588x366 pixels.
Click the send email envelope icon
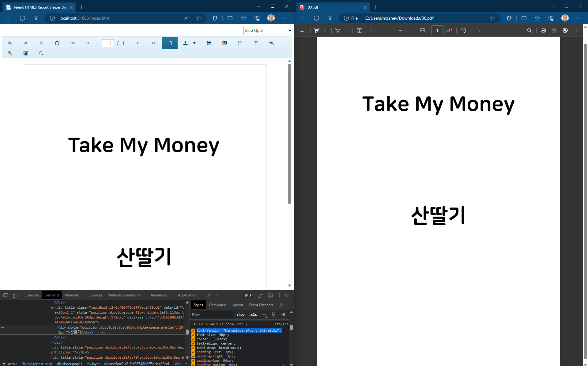224,43
